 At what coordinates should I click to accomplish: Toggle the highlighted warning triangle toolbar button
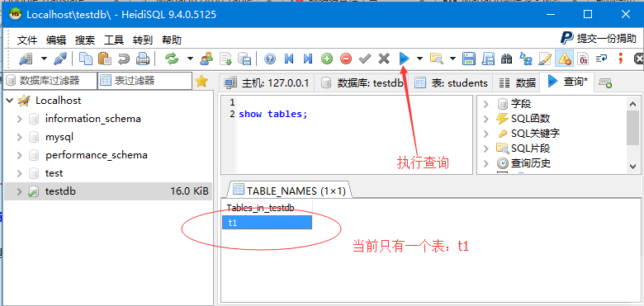564,59
